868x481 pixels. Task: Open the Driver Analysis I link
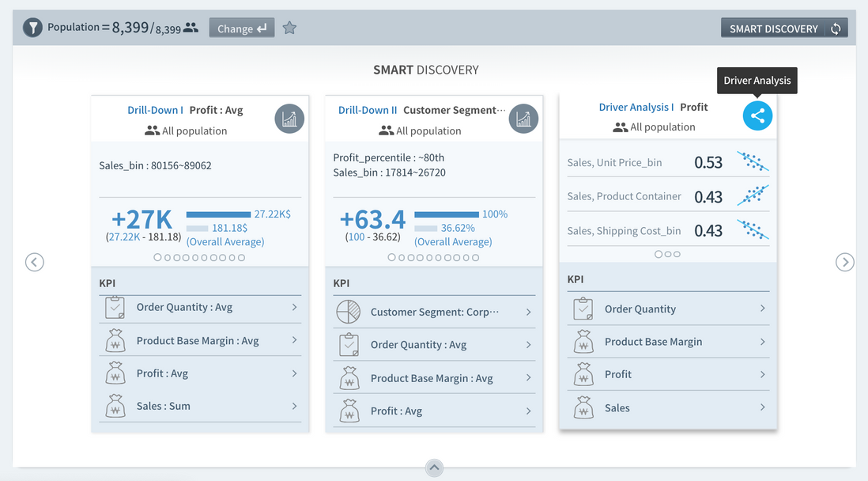636,107
